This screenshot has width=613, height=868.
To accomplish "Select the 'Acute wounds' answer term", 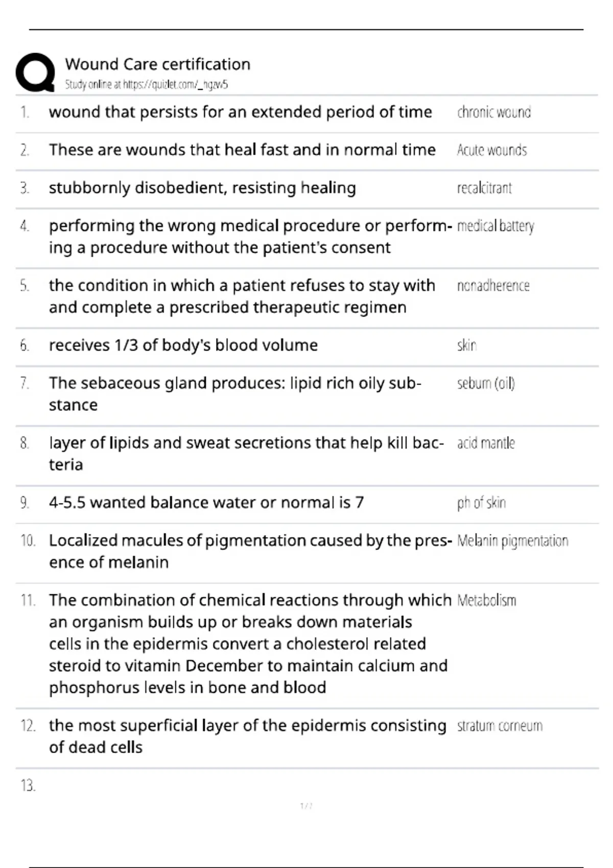I will [492, 150].
